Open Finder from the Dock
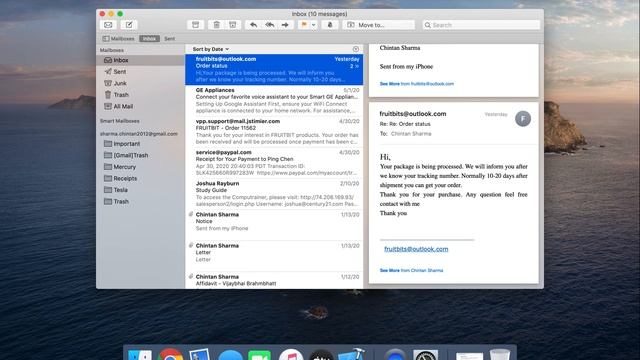This screenshot has height=360, width=640. pos(140,355)
